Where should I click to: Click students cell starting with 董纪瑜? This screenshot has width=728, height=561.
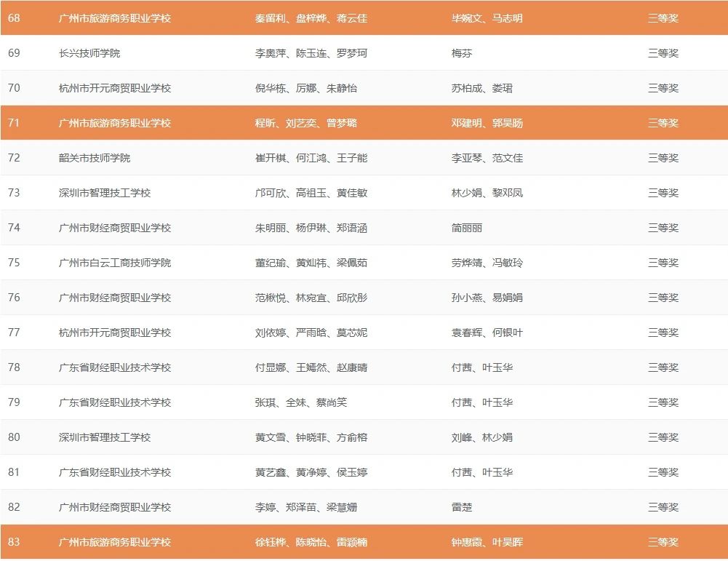[x=311, y=263]
